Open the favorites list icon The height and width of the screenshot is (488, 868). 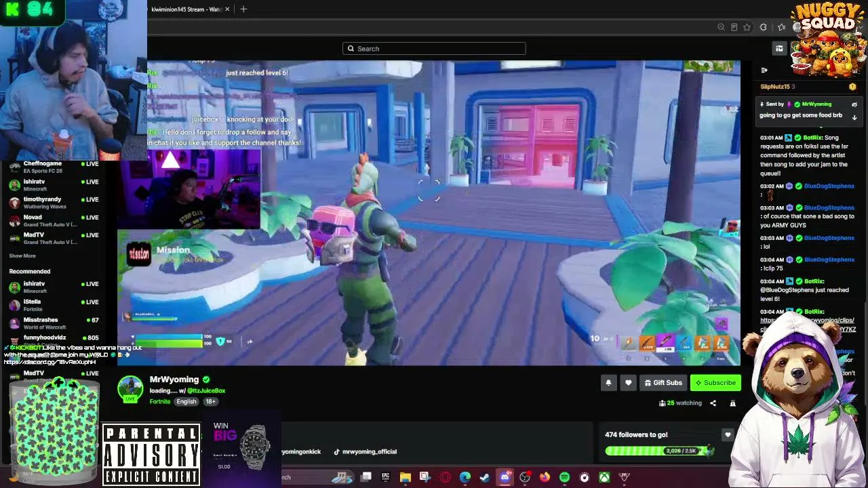(x=781, y=27)
